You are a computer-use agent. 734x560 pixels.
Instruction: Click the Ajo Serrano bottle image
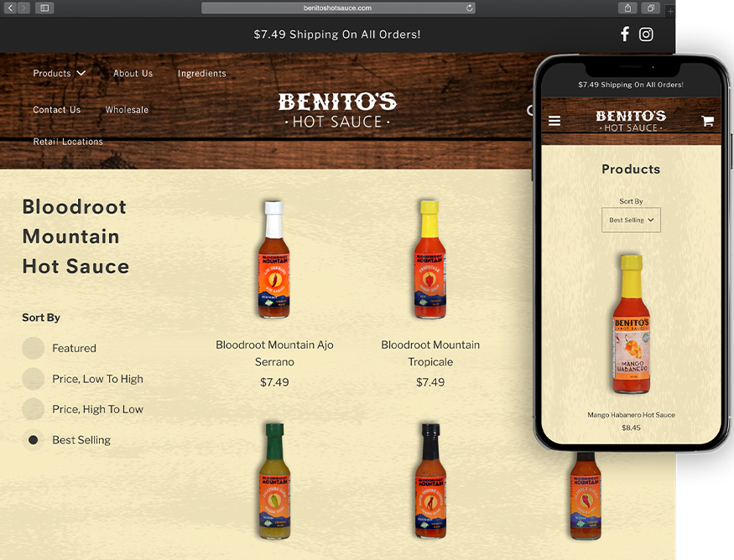pyautogui.click(x=274, y=260)
